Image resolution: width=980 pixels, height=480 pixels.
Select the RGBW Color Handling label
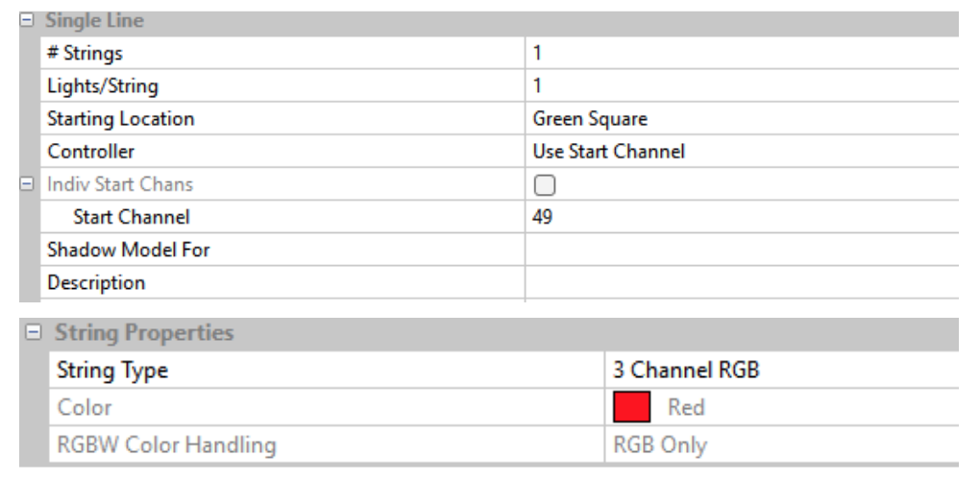pos(166,445)
